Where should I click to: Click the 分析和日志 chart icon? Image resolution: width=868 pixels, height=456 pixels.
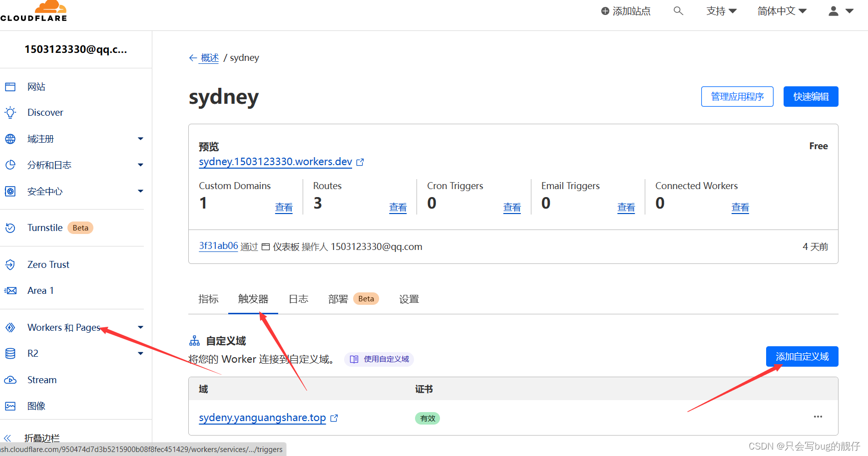tap(10, 165)
